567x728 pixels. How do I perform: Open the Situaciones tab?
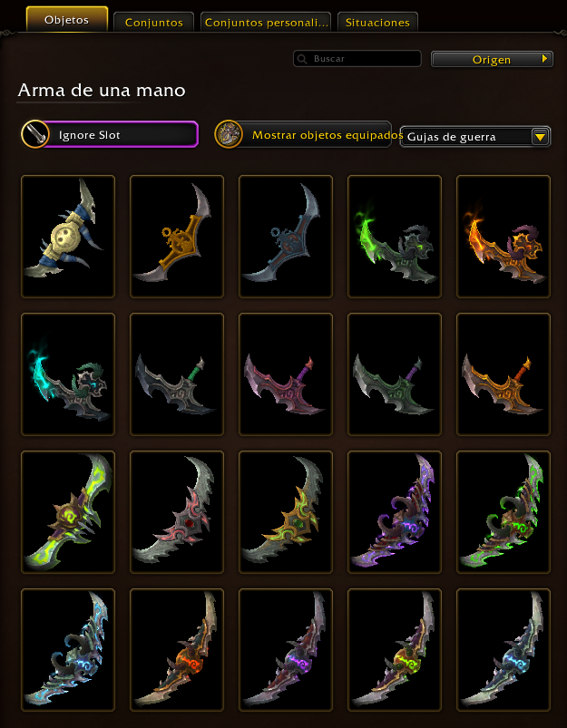click(x=377, y=23)
